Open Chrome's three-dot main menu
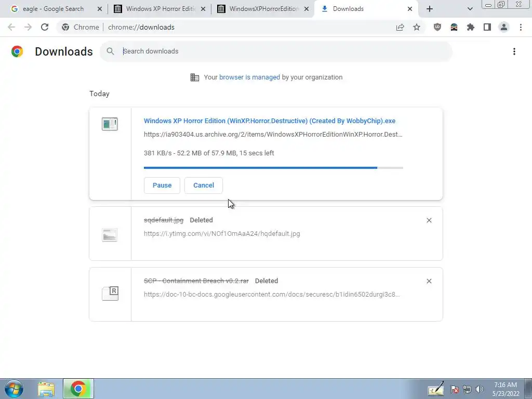The image size is (532, 399). [x=521, y=27]
